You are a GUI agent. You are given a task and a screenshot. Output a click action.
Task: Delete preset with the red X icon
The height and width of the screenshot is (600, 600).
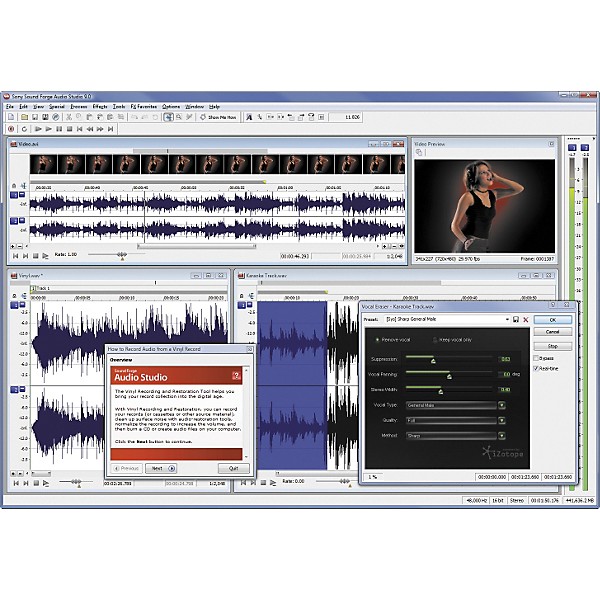coord(526,320)
